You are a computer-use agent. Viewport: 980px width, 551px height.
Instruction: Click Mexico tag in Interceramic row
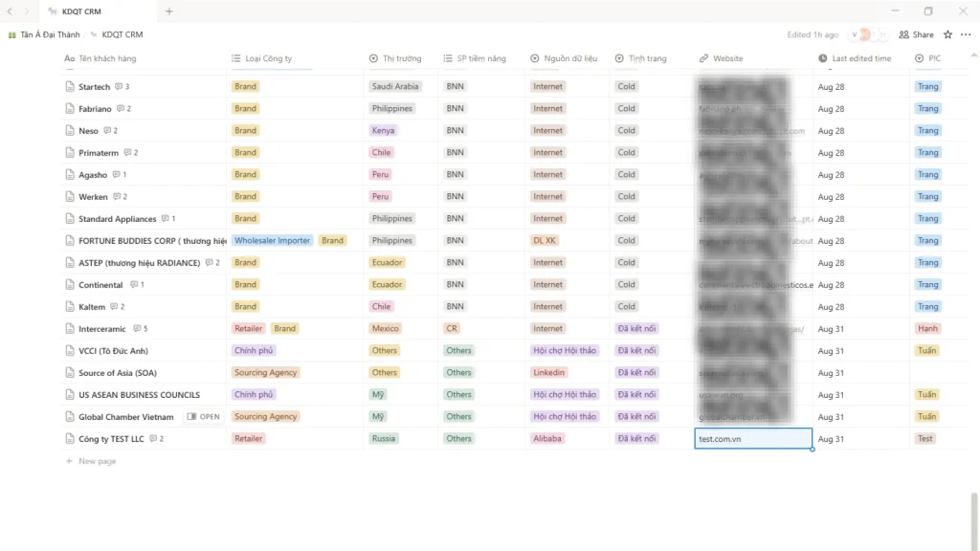[x=385, y=328]
